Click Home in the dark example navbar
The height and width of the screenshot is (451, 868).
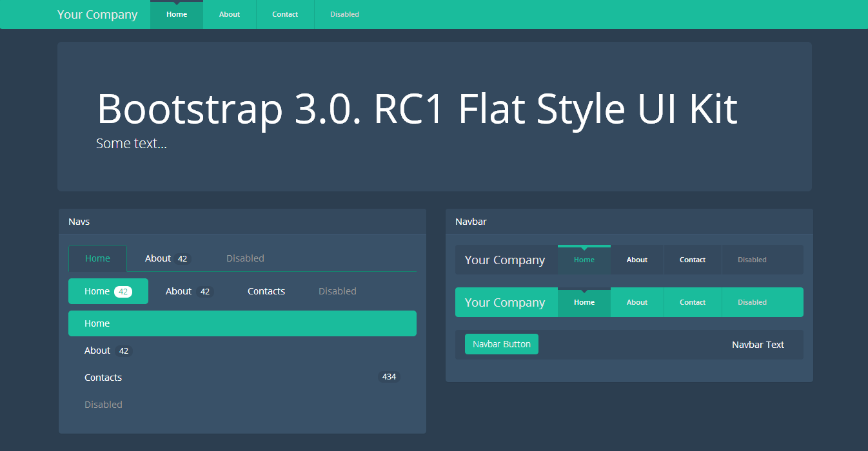coord(584,260)
